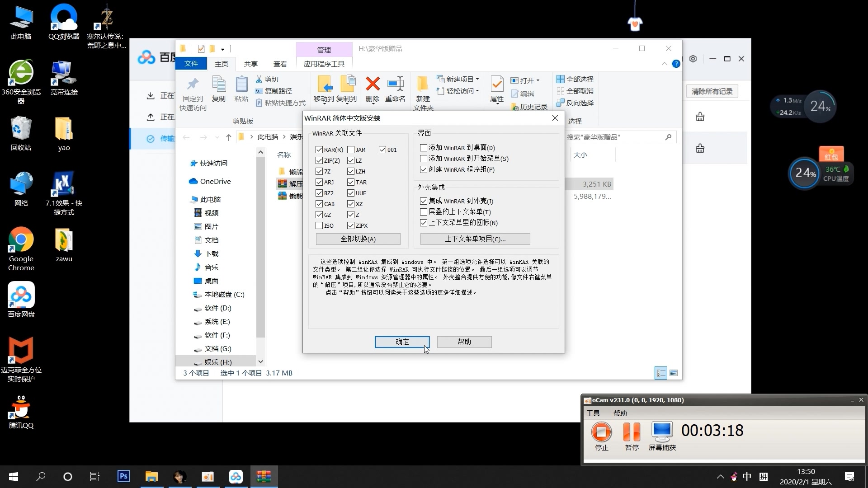Click 全部切换(A) toggle-all button

point(358,239)
